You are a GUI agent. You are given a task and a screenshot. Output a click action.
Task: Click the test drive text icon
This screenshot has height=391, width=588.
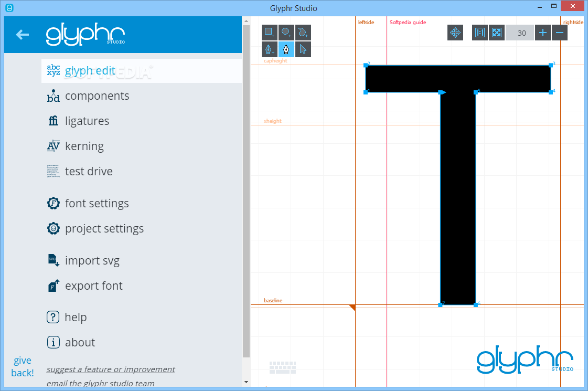pyautogui.click(x=54, y=171)
